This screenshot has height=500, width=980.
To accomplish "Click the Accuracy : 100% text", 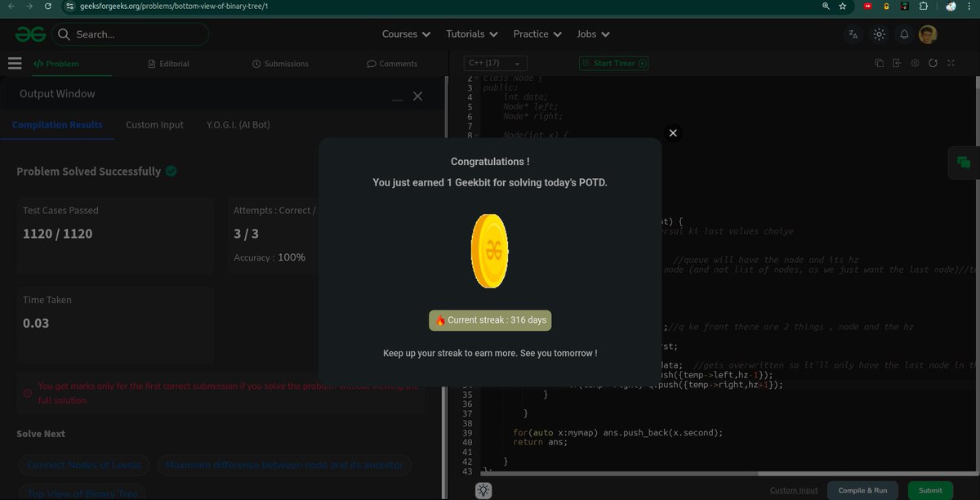I will 269,257.
